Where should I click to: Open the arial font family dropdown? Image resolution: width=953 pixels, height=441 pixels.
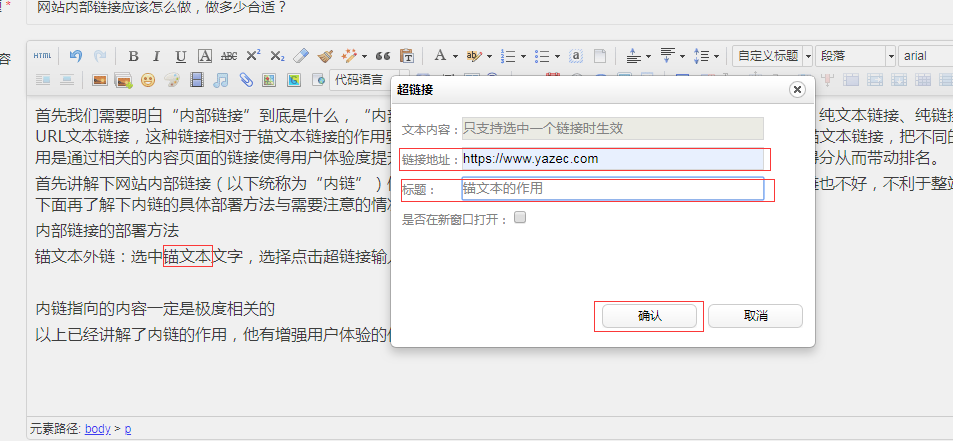click(926, 56)
